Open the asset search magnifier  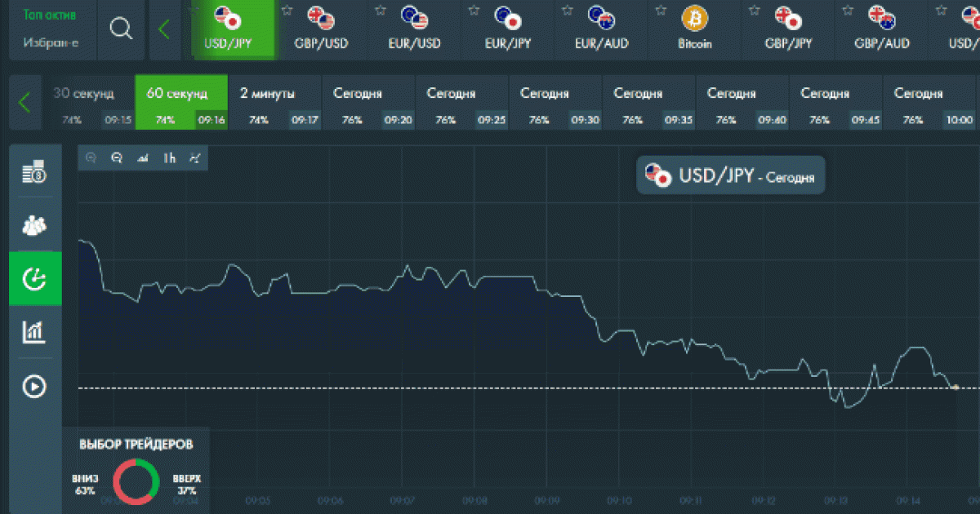[121, 29]
